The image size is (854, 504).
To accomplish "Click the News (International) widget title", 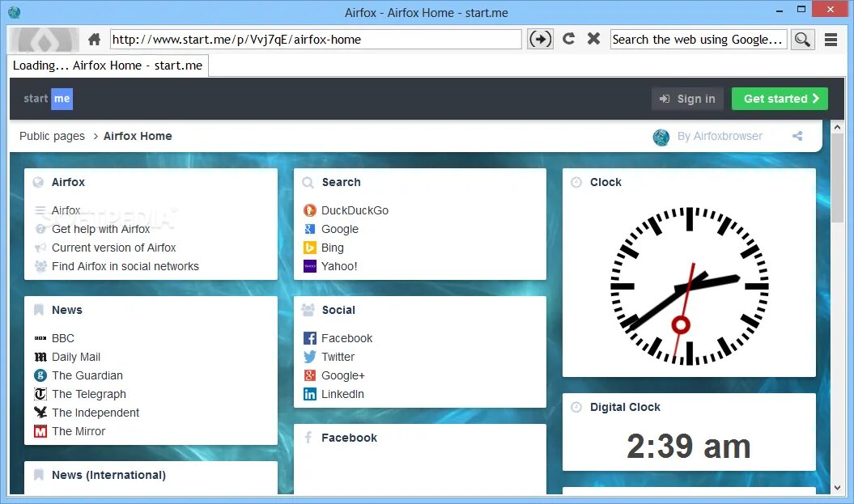I will point(109,475).
